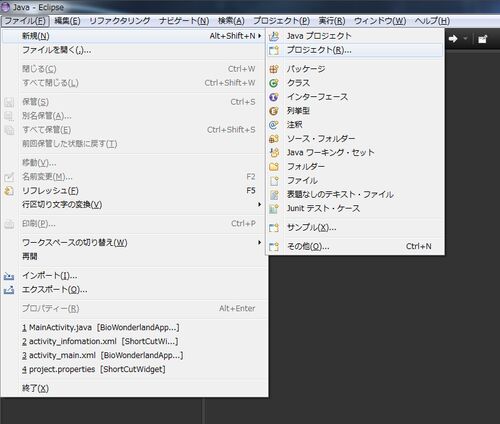Image resolution: width=500 pixels, height=424 pixels.
Task: Click the Eclipse logo in the title bar
Action: 5,7
